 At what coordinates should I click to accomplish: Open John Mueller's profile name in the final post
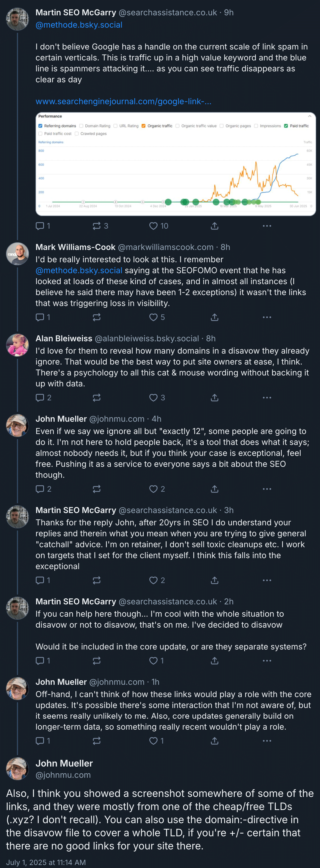pyautogui.click(x=64, y=763)
